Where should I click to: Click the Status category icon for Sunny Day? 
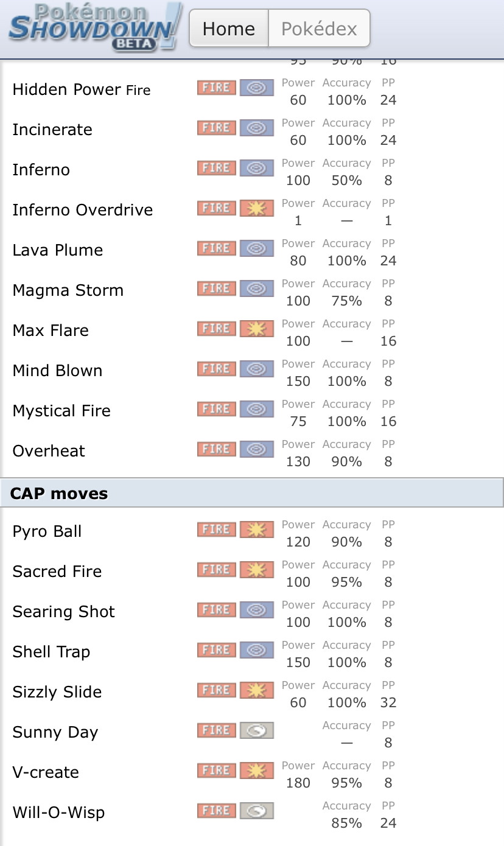tap(257, 730)
